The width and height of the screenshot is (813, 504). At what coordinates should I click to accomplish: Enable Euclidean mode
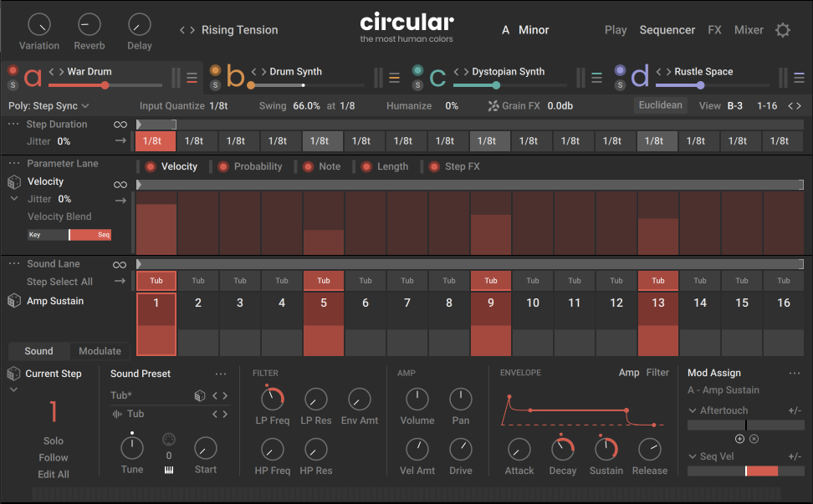tap(661, 105)
